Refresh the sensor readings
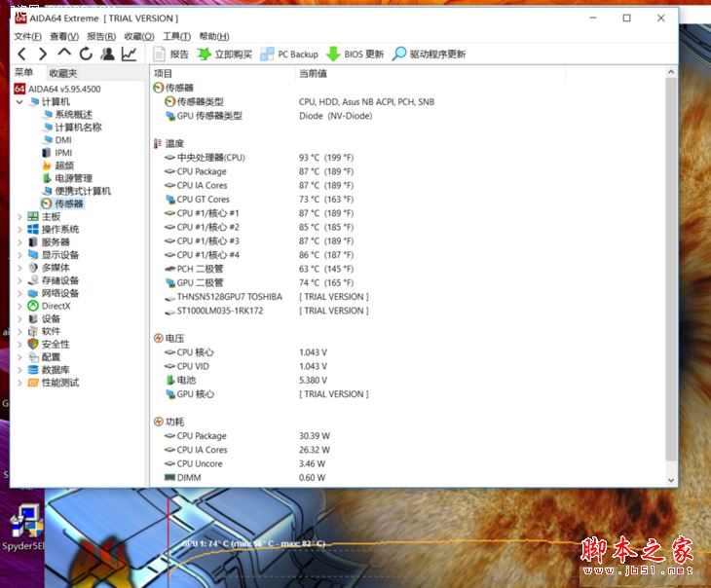 pyautogui.click(x=86, y=55)
